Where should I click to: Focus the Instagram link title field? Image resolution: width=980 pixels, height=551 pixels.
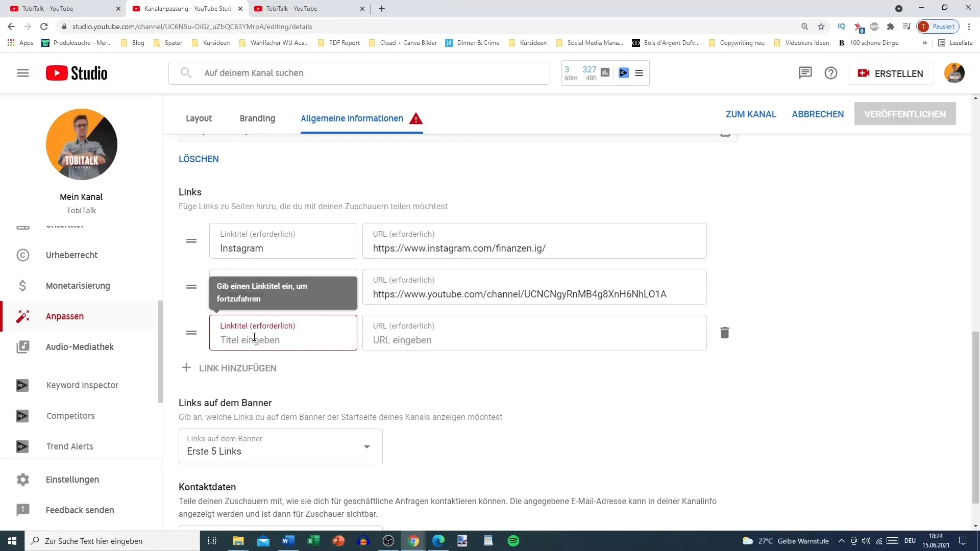click(283, 241)
